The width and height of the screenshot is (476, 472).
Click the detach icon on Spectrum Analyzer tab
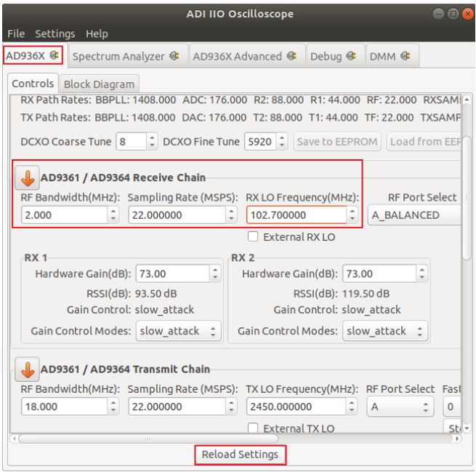[x=174, y=55]
